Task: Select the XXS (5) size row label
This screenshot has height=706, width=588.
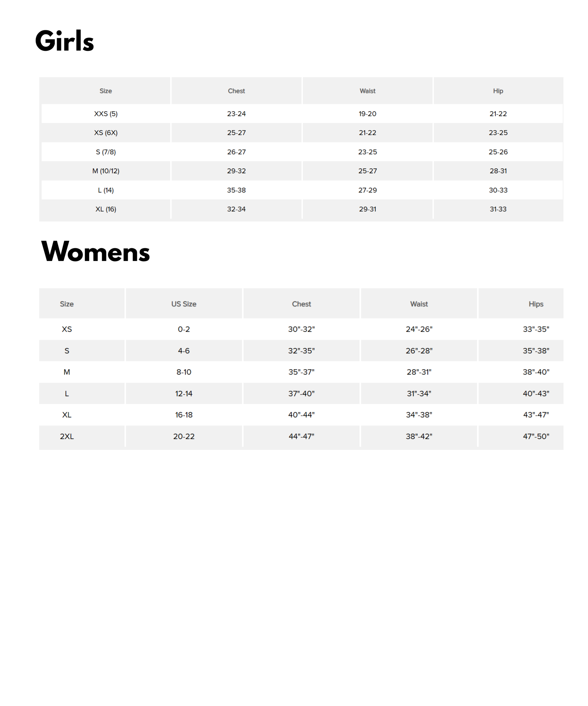Action: click(x=106, y=114)
